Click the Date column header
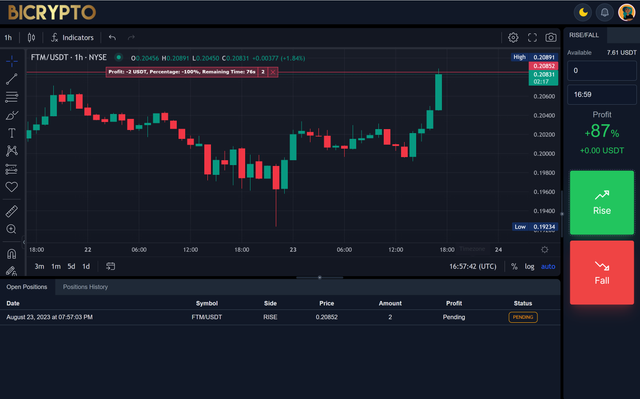Screen dimensions: 640x399 pos(13,303)
